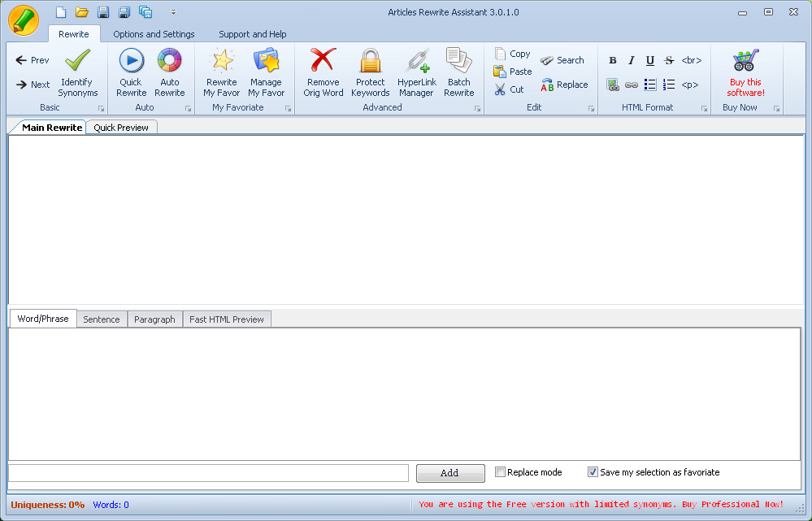Open a file with the folder icon
Screen dimensions: 812x521
click(82, 12)
